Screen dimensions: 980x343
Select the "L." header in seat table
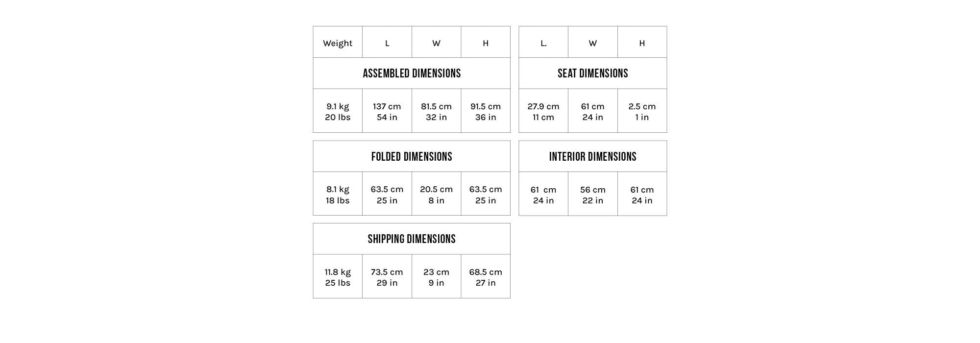click(543, 43)
